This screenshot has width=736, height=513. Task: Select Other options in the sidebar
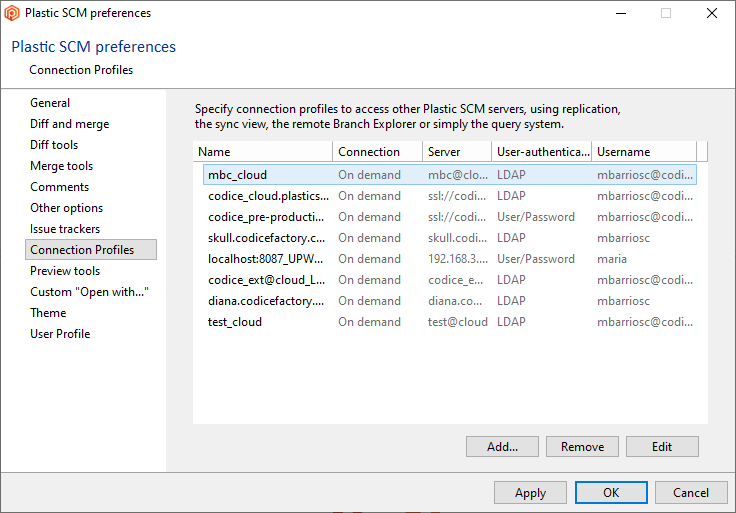66,208
